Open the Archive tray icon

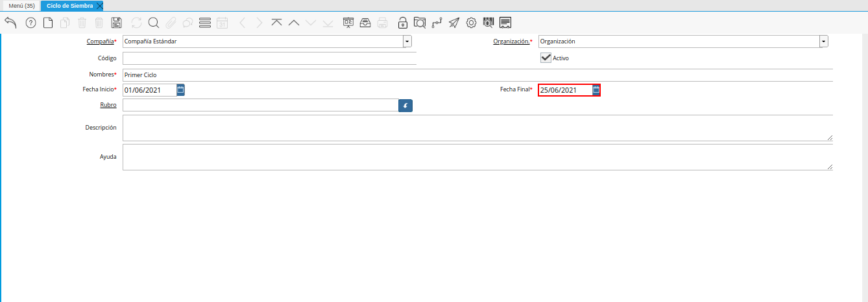click(365, 23)
